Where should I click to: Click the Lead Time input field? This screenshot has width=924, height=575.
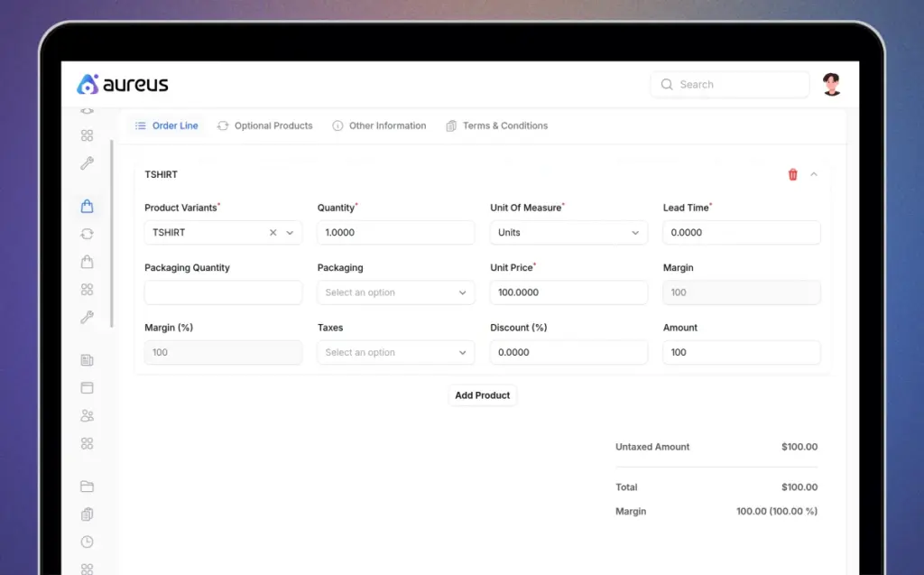tap(742, 232)
